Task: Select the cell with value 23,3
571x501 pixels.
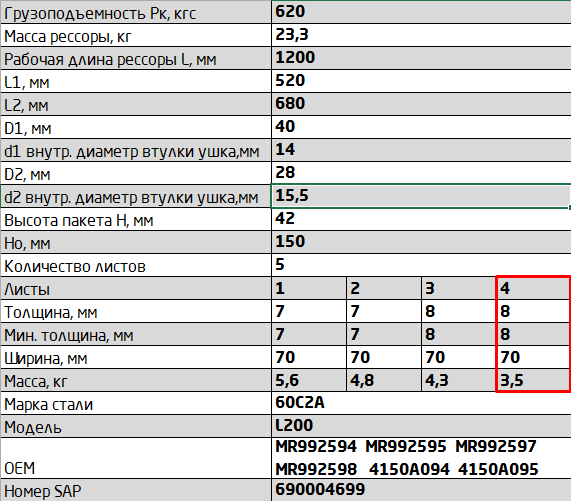Action: (x=421, y=35)
